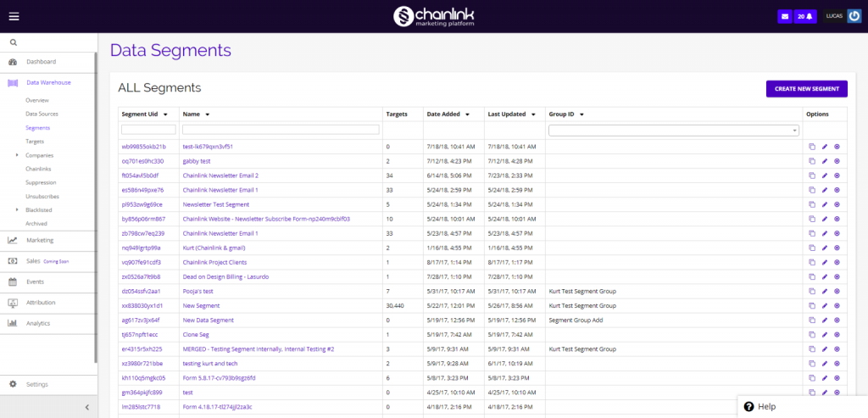Image resolution: width=868 pixels, height=418 pixels.
Task: Sort by Last Updated column arrow
Action: [533, 114]
